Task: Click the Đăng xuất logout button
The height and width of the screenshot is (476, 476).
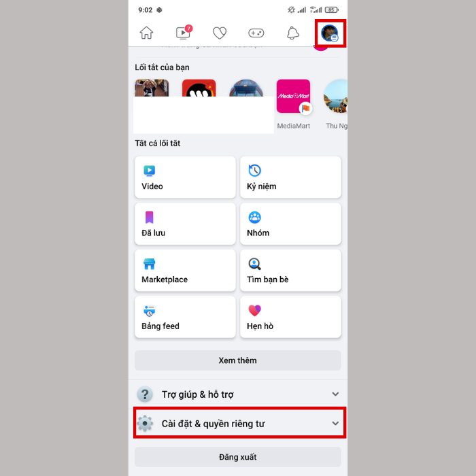Action: (238, 457)
